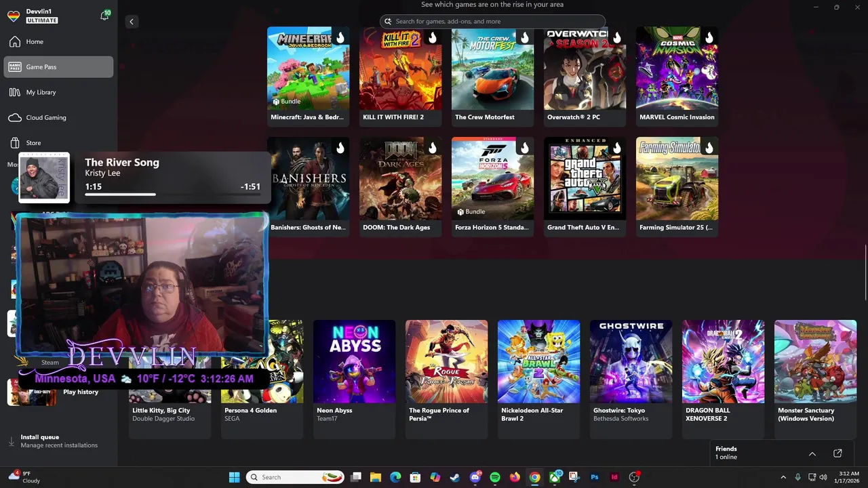Screen dimensions: 868x488
Task: Open DOOM: The Dark Ages tile
Action: (401, 186)
